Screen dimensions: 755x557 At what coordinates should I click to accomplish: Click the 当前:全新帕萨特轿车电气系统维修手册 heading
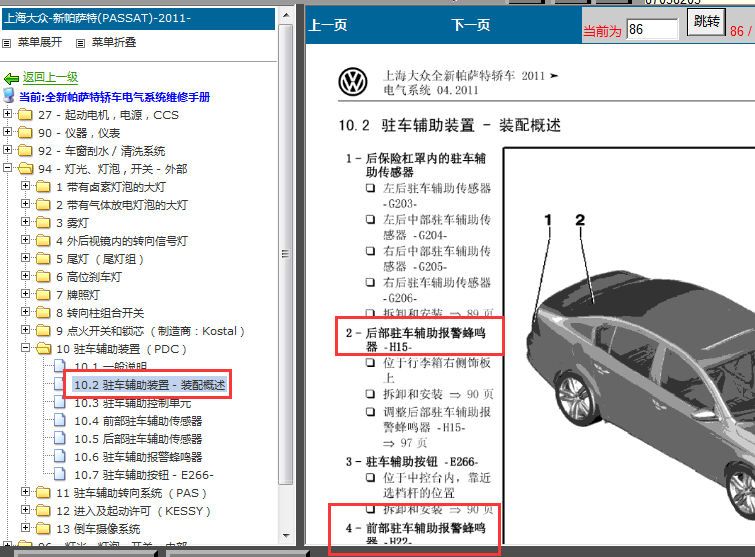pyautogui.click(x=115, y=97)
